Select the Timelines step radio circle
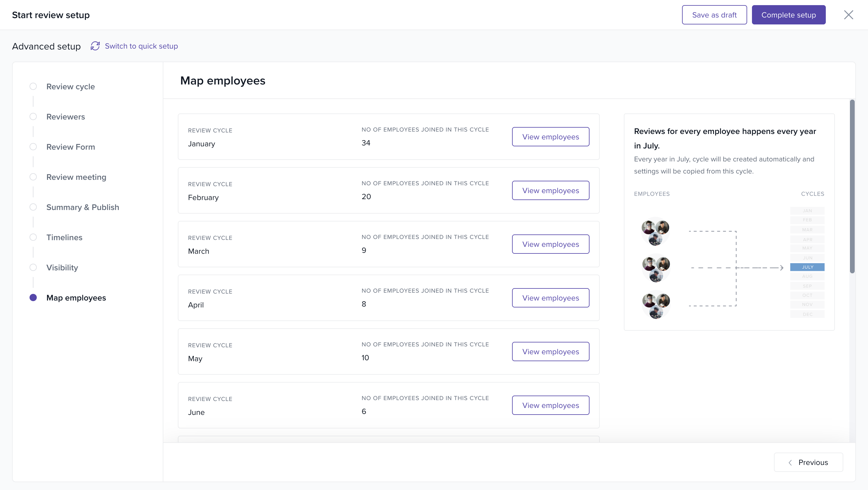Viewport: 868px width, 490px height. tap(33, 237)
